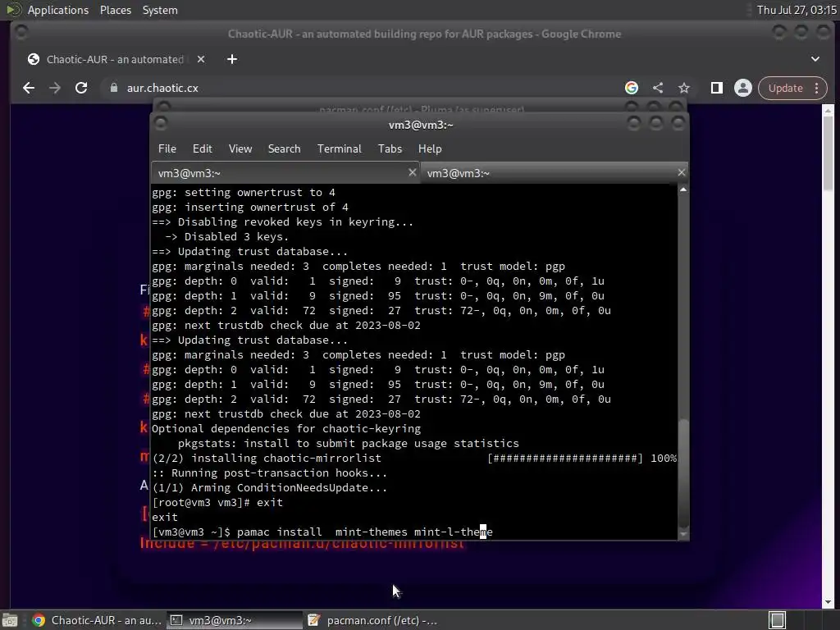Open the terminal File menu

(167, 149)
